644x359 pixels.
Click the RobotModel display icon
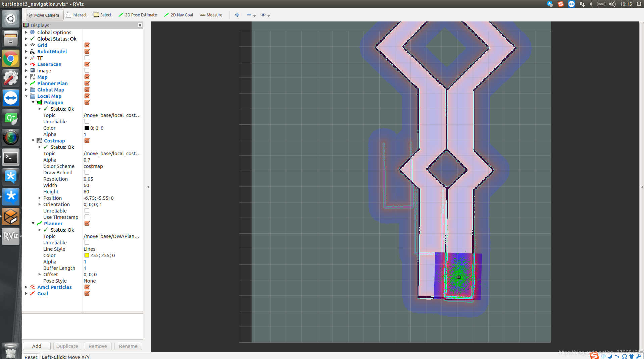(x=33, y=51)
